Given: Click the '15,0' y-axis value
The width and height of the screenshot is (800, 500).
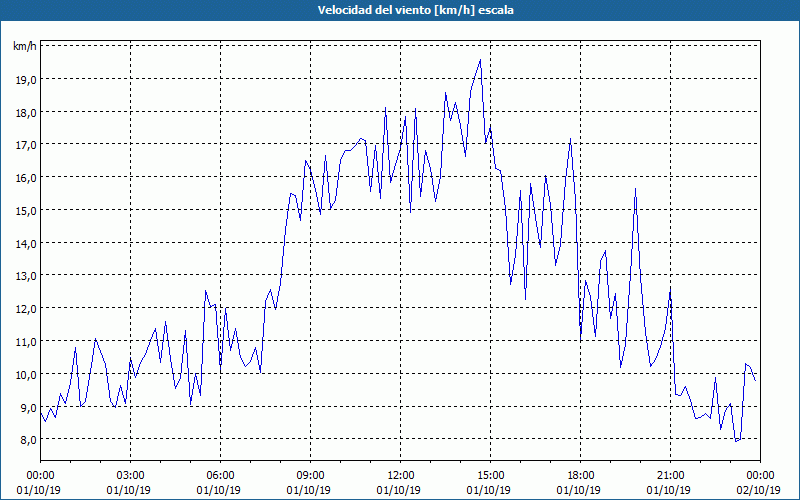Looking at the screenshot, I should [x=27, y=211].
